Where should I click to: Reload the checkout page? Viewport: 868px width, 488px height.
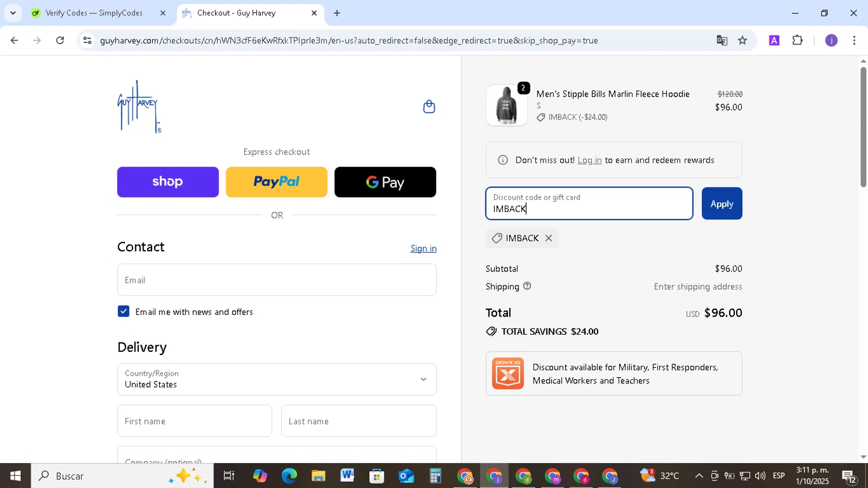[60, 41]
